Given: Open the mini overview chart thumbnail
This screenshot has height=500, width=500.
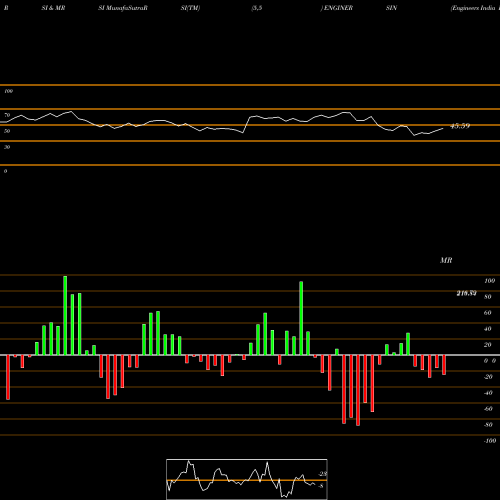Looking at the screenshot, I should pyautogui.click(x=247, y=479).
